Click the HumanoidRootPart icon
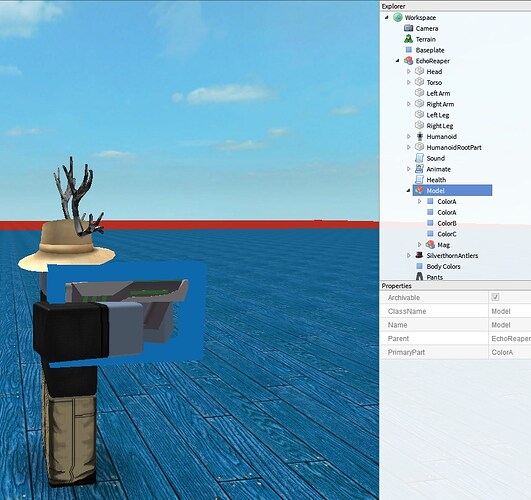The height and width of the screenshot is (500, 531). pyautogui.click(x=420, y=147)
